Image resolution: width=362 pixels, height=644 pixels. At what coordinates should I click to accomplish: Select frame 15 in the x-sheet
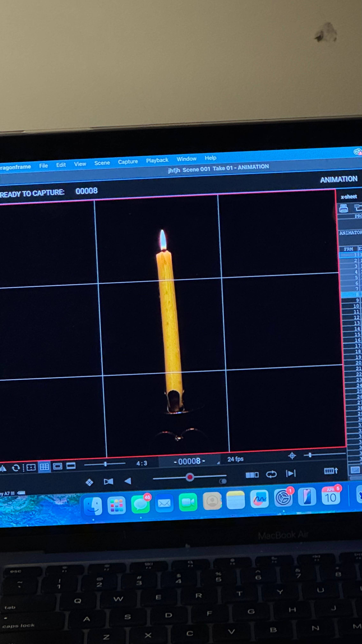[x=352, y=334]
